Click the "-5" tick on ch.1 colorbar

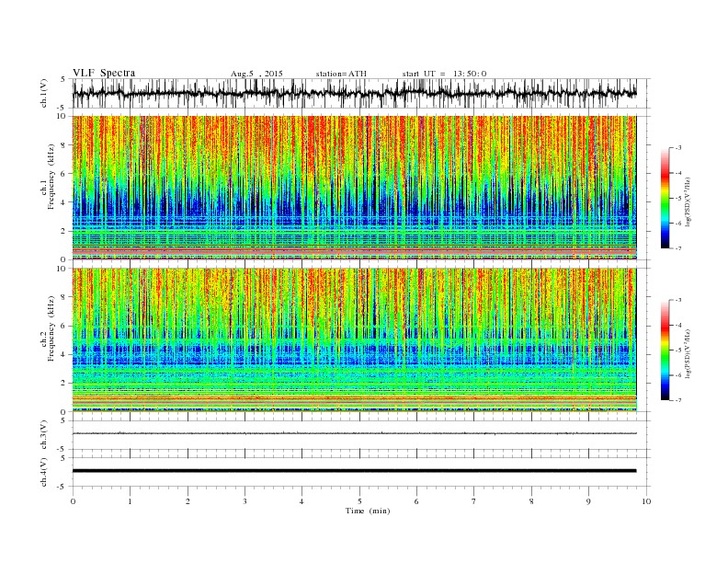pyautogui.click(x=677, y=199)
